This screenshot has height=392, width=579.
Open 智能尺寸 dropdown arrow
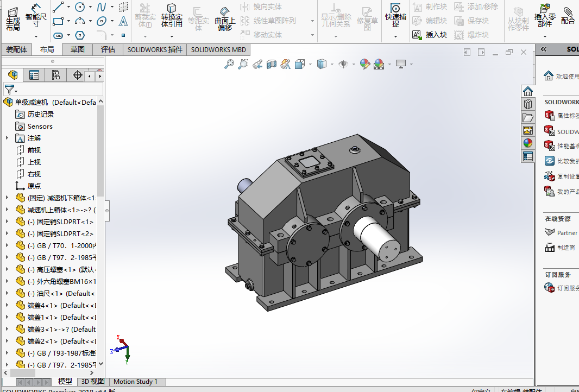(36, 36)
